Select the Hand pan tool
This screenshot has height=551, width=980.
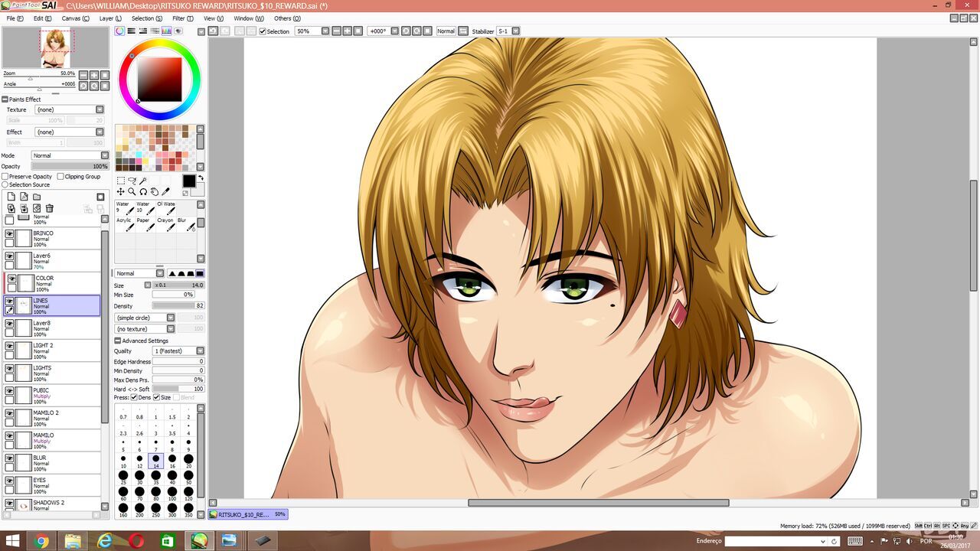pyautogui.click(x=155, y=192)
